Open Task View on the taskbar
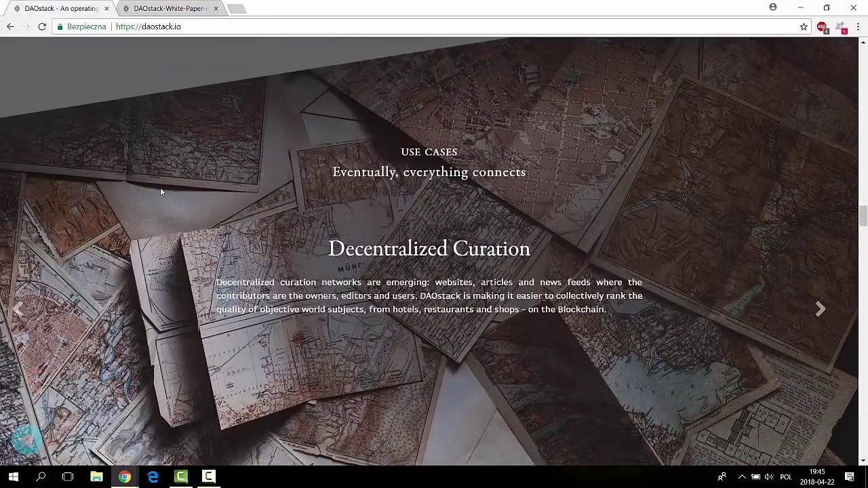Screen dimensions: 868x488 68,476
